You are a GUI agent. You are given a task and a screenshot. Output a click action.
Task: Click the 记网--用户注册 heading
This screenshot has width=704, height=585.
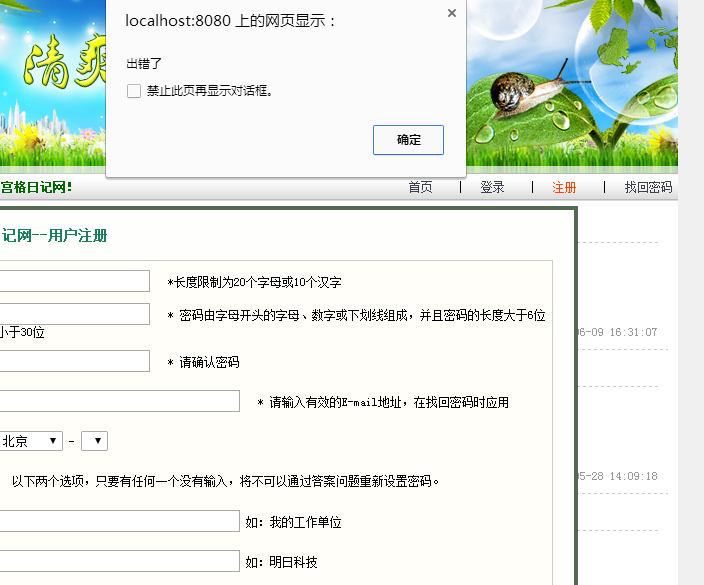(54, 235)
